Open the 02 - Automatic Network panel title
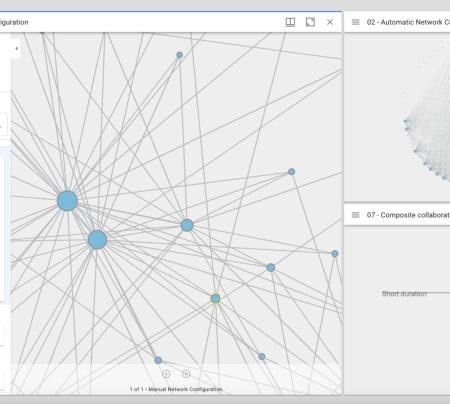450x404 pixels. pyautogui.click(x=408, y=22)
